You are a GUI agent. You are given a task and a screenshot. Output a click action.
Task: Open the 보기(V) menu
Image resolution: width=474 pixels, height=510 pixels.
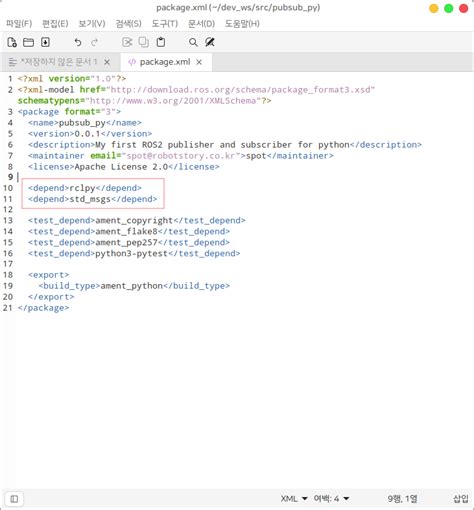point(92,24)
